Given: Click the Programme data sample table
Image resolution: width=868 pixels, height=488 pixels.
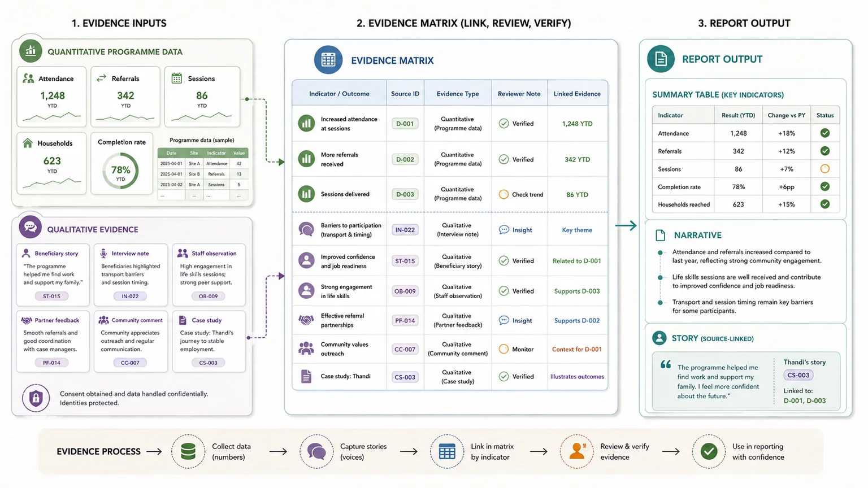Looking at the screenshot, I should point(202,174).
